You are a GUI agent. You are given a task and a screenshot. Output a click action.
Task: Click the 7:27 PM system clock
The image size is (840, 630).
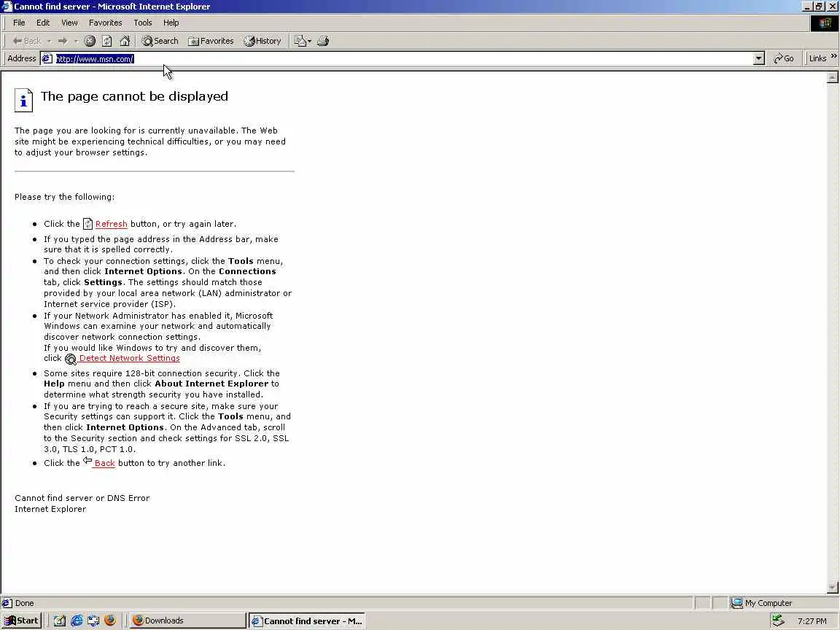pos(812,621)
